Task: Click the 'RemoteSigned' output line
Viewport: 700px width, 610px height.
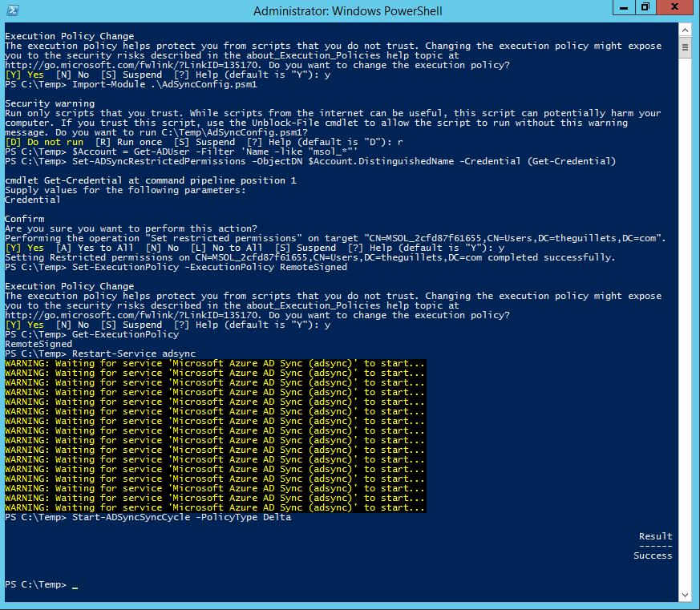Action: tap(38, 344)
